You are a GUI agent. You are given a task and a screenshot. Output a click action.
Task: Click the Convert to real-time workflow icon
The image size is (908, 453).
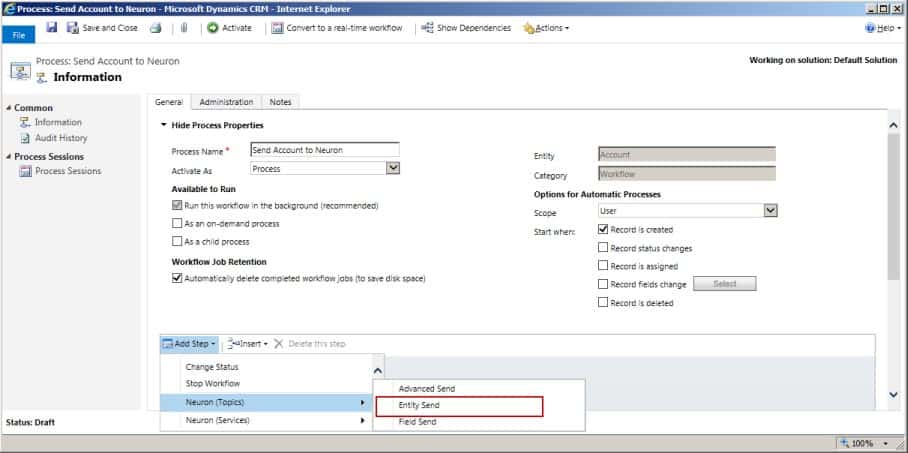pos(277,28)
